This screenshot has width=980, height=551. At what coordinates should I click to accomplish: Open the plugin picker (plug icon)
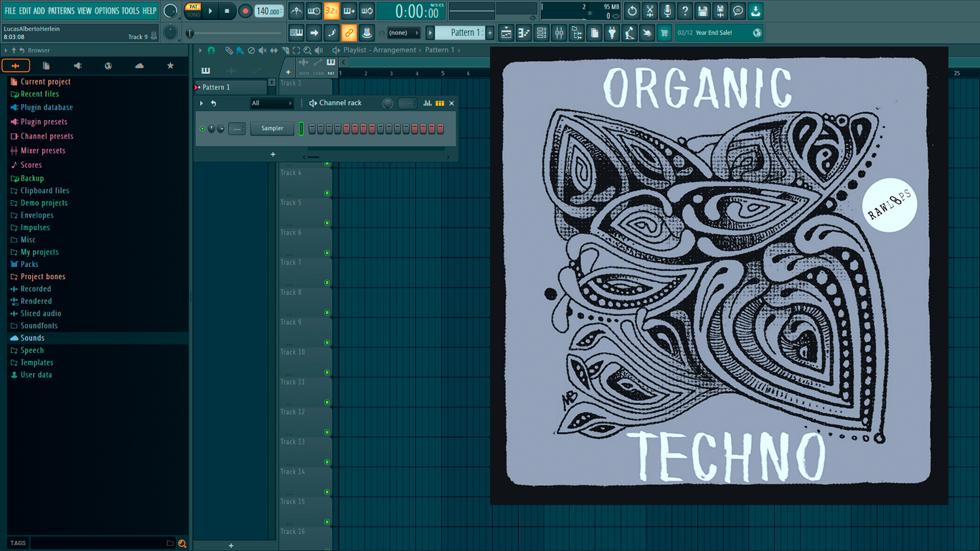click(x=612, y=32)
